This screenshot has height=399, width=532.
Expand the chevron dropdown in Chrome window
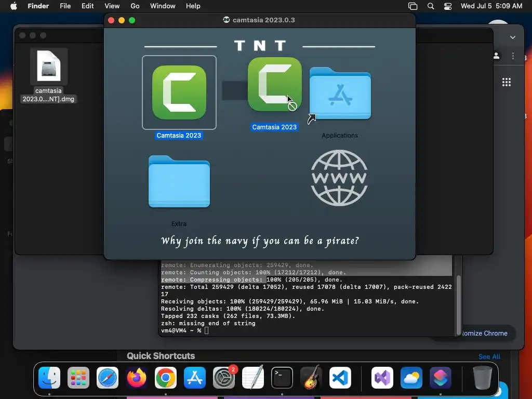coord(513,37)
